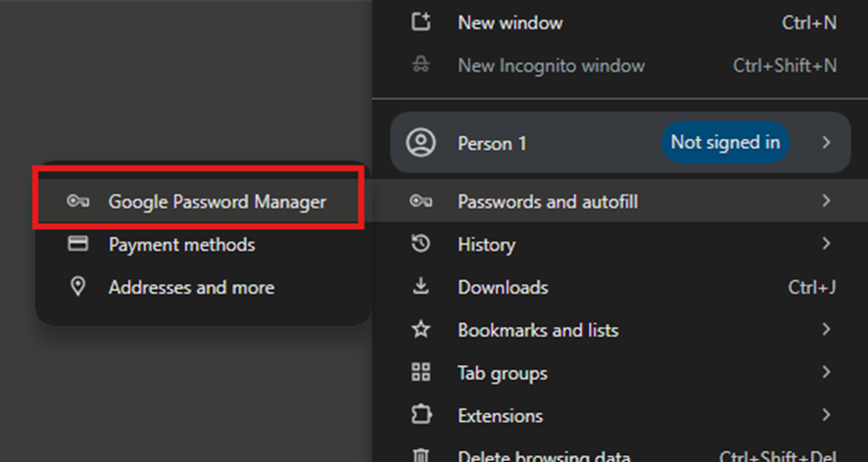Click the History clock icon

tap(420, 244)
